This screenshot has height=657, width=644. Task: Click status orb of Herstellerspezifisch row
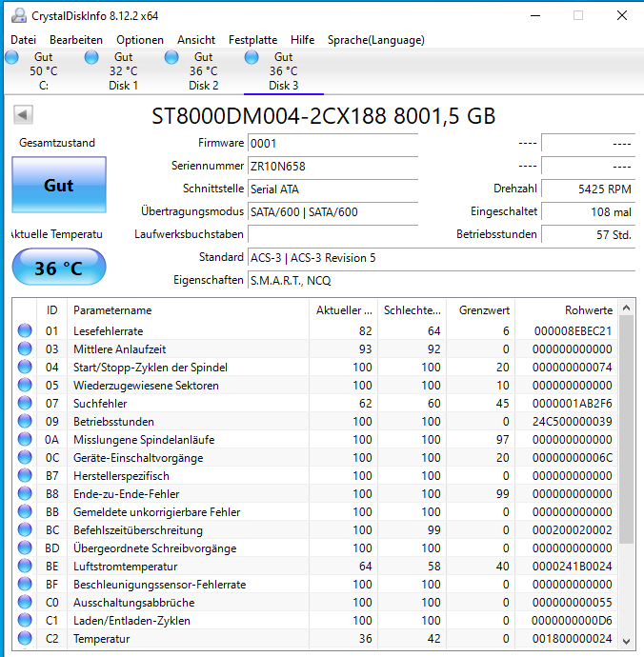(x=25, y=475)
